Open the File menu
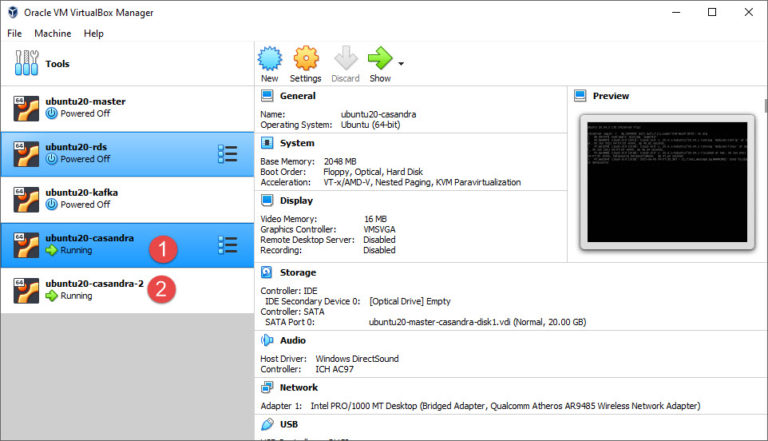The width and height of the screenshot is (768, 441). tap(15, 33)
